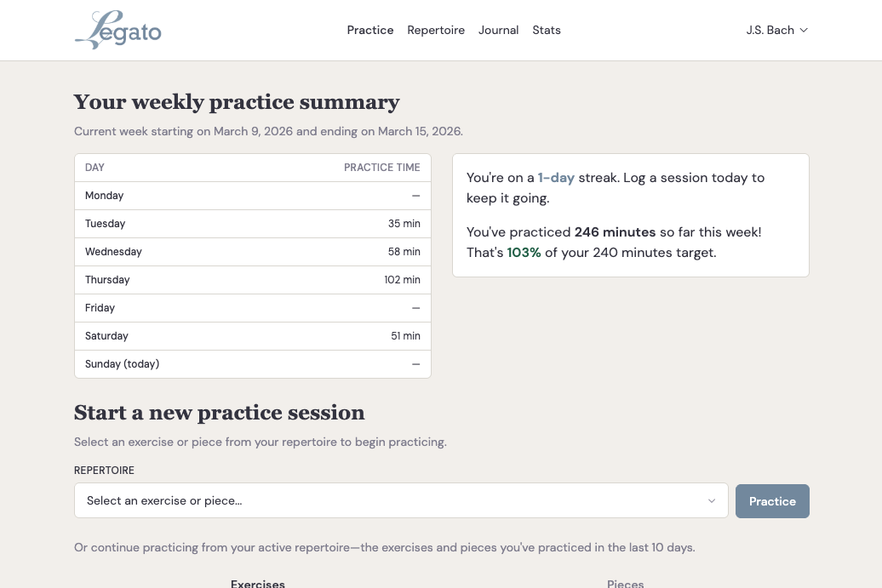Expand the 'Select an exercise or piece' combo box
Screen dimensions: 882x588
pos(401,500)
